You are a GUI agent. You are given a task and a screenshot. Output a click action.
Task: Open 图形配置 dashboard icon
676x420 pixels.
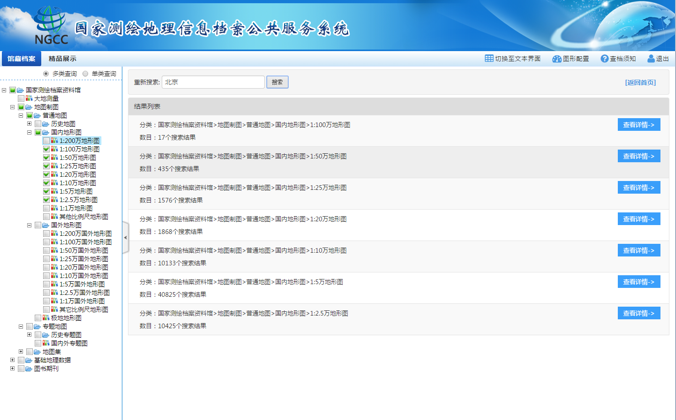pos(557,59)
